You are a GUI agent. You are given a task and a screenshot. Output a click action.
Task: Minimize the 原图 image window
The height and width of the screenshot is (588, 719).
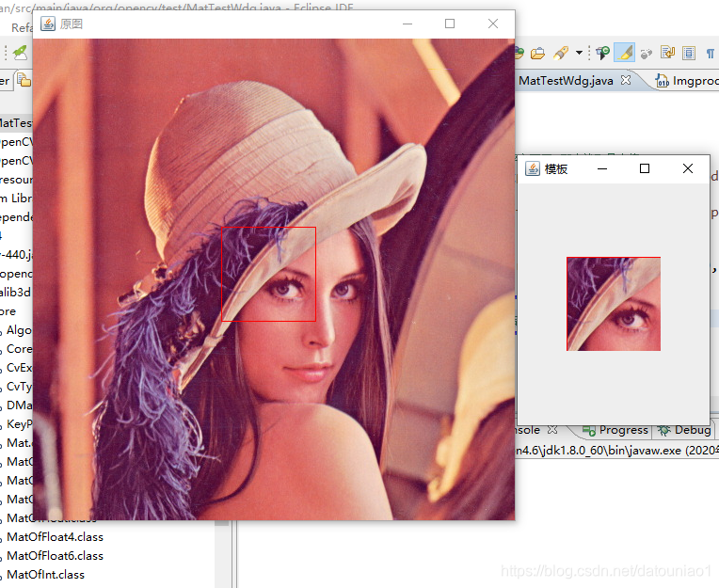coord(407,24)
